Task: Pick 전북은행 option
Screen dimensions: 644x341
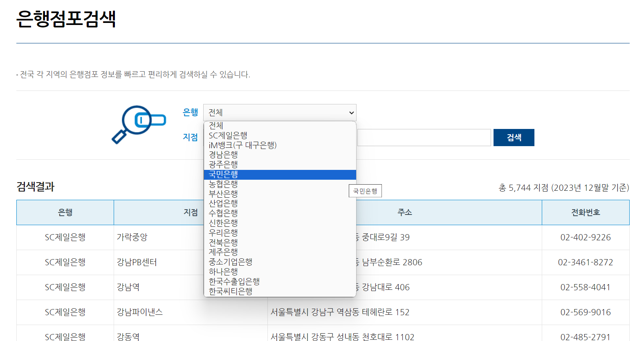Action: point(280,243)
